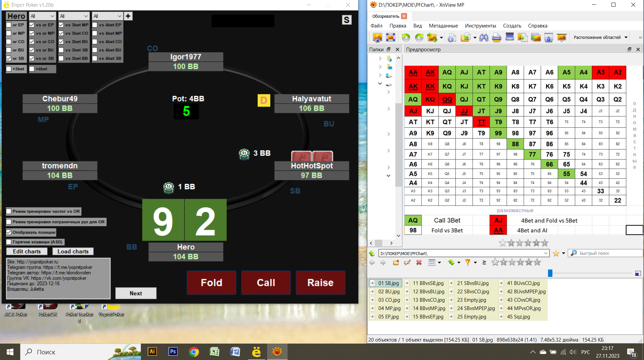Adjust the thumbnail size slider in XnView
The height and width of the screenshot is (360, 644).
coord(550,273)
